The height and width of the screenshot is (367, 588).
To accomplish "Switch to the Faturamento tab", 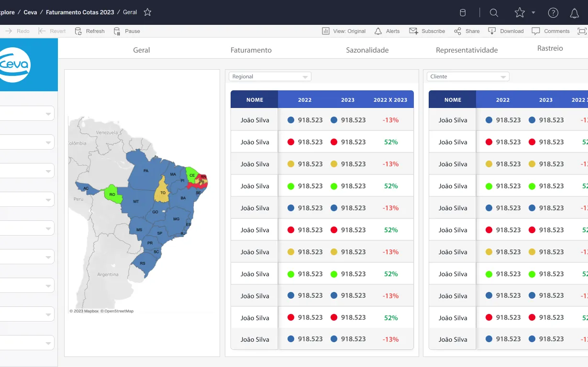I will click(251, 50).
